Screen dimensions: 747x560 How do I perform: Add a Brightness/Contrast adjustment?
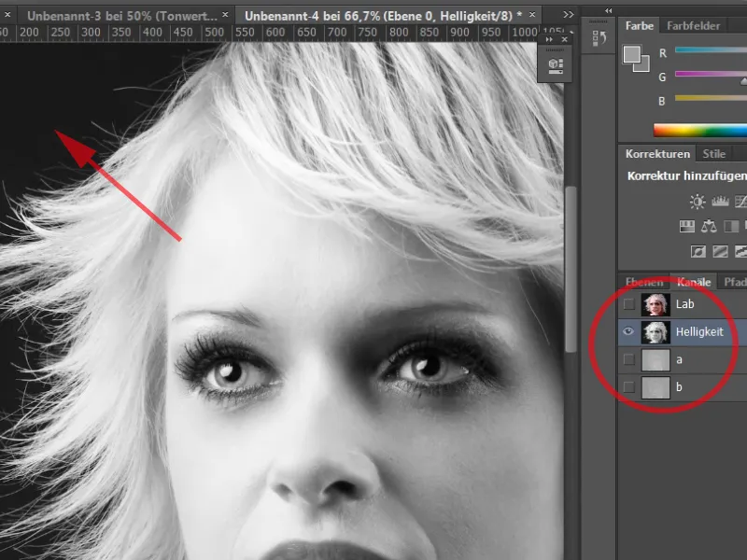[698, 202]
